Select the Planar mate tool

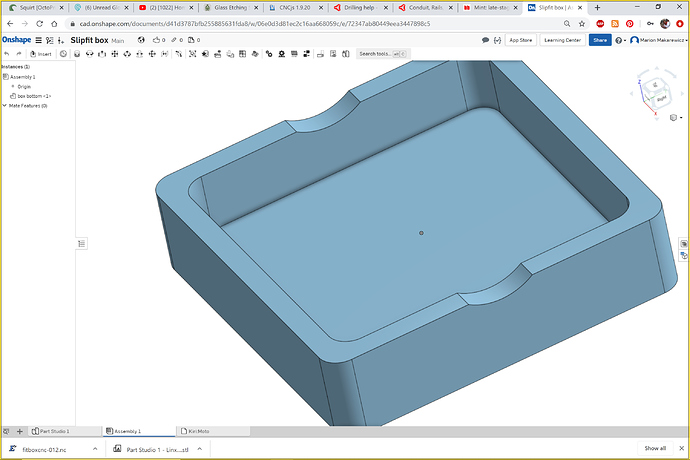114,54
